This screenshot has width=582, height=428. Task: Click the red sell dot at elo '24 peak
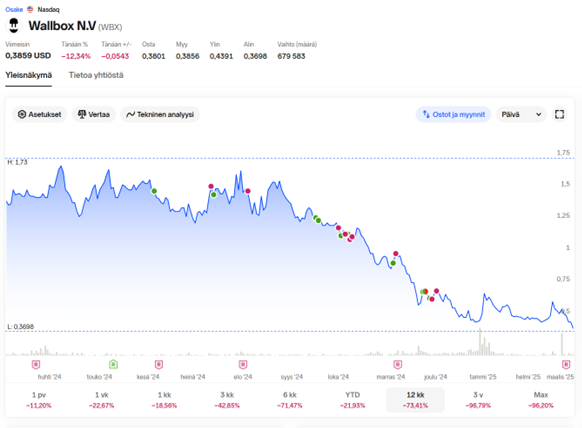pos(248,191)
